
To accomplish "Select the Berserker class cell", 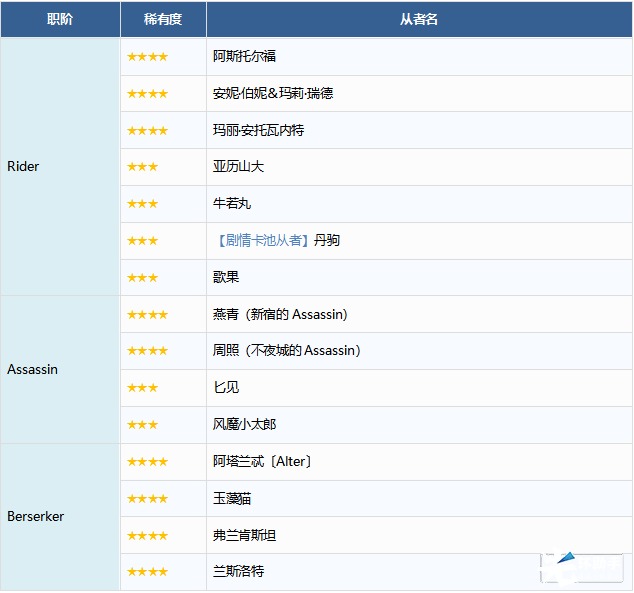I will (36, 517).
